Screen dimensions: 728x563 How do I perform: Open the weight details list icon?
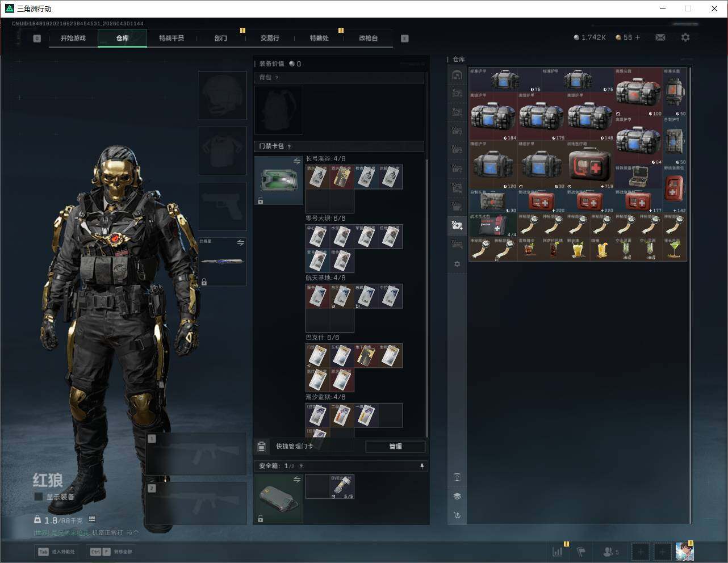tap(92, 519)
